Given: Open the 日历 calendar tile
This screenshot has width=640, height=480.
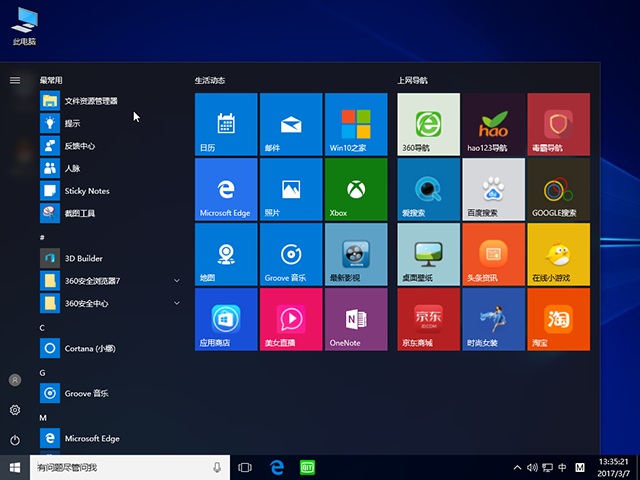Looking at the screenshot, I should (x=226, y=124).
